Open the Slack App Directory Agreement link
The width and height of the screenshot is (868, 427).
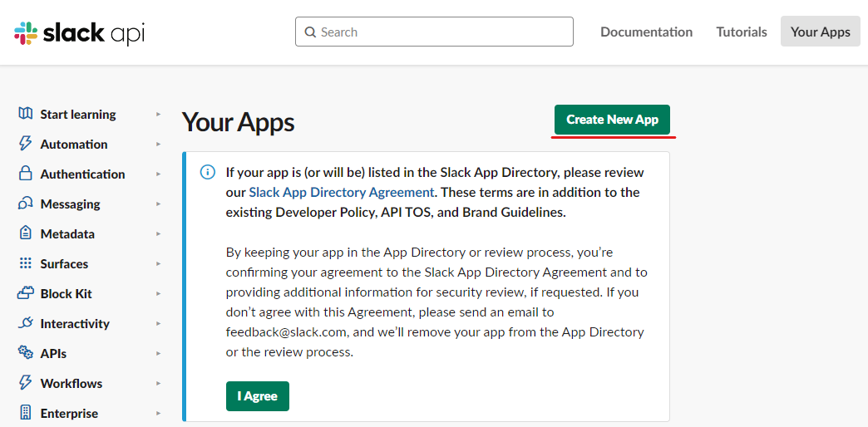tap(341, 193)
